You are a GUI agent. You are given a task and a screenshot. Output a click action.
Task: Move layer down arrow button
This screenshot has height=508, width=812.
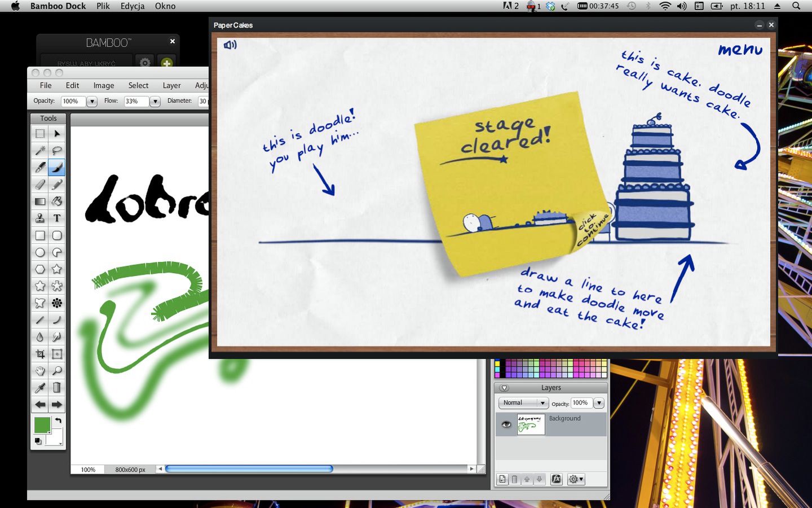[539, 479]
